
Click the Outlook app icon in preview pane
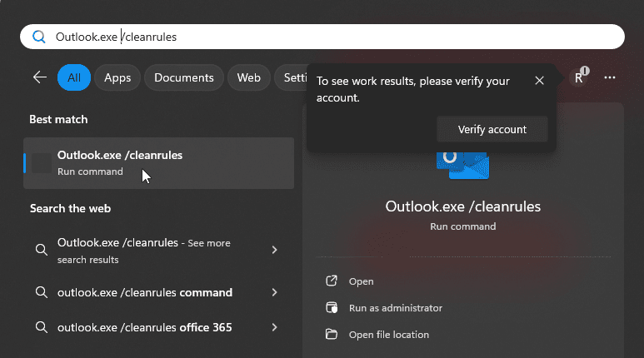click(x=463, y=166)
